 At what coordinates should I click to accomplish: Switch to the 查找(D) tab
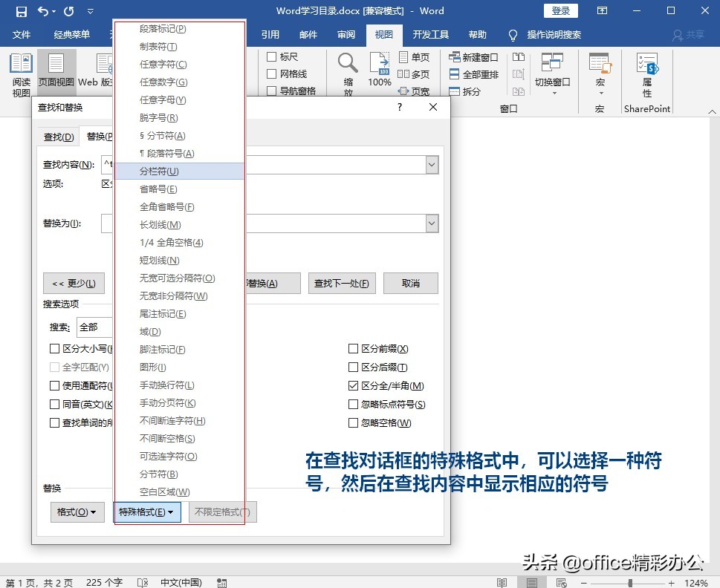pyautogui.click(x=58, y=137)
